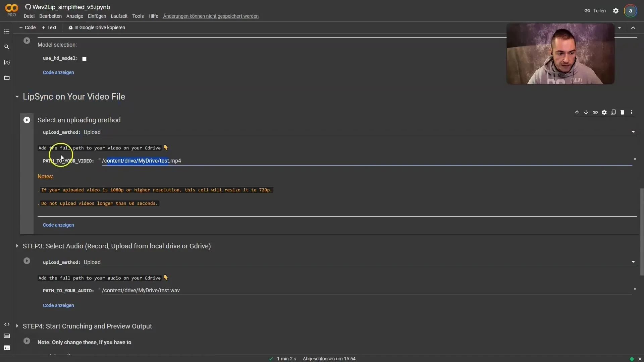Image resolution: width=644 pixels, height=362 pixels.
Task: Open the runtime connection dropdown arrow
Action: (x=620, y=28)
